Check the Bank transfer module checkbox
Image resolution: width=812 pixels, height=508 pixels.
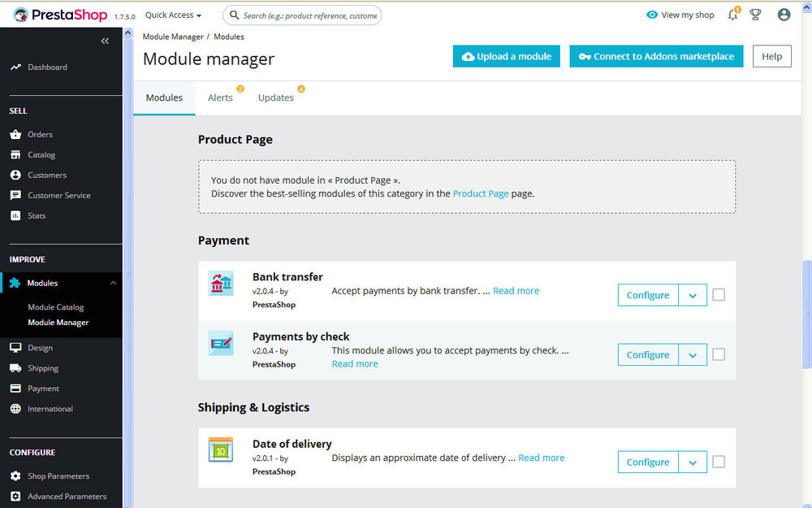tap(719, 295)
